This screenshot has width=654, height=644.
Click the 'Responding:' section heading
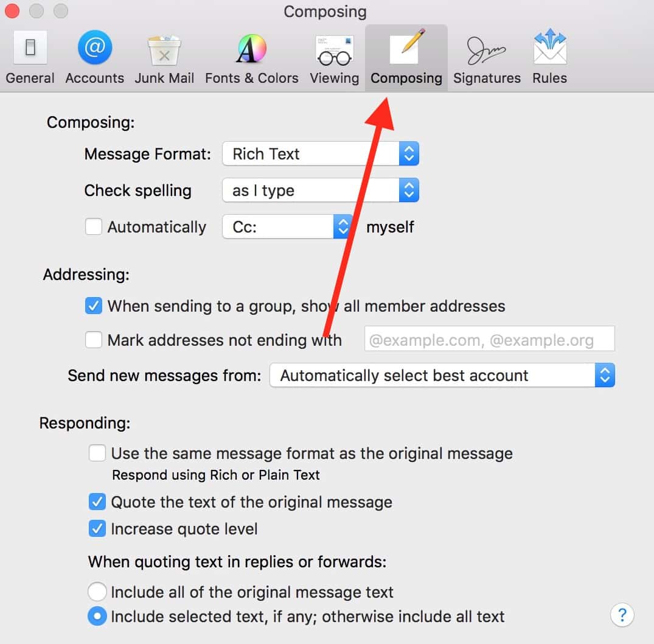coord(85,423)
